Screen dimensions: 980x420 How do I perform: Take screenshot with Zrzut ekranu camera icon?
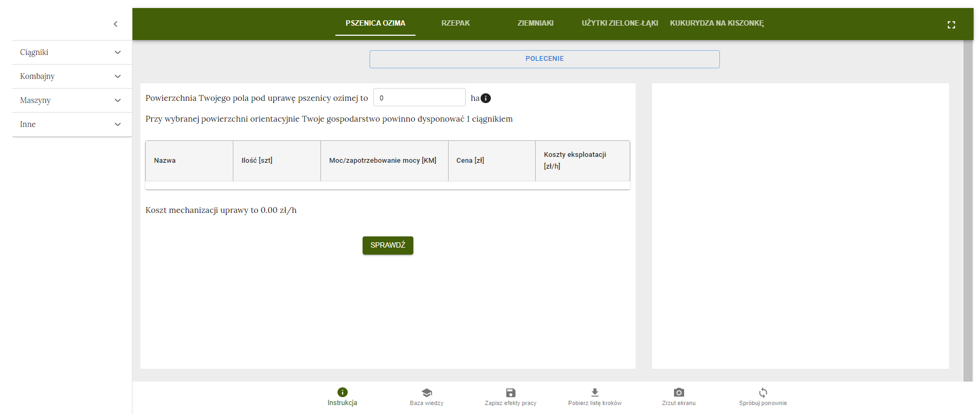coord(679,392)
